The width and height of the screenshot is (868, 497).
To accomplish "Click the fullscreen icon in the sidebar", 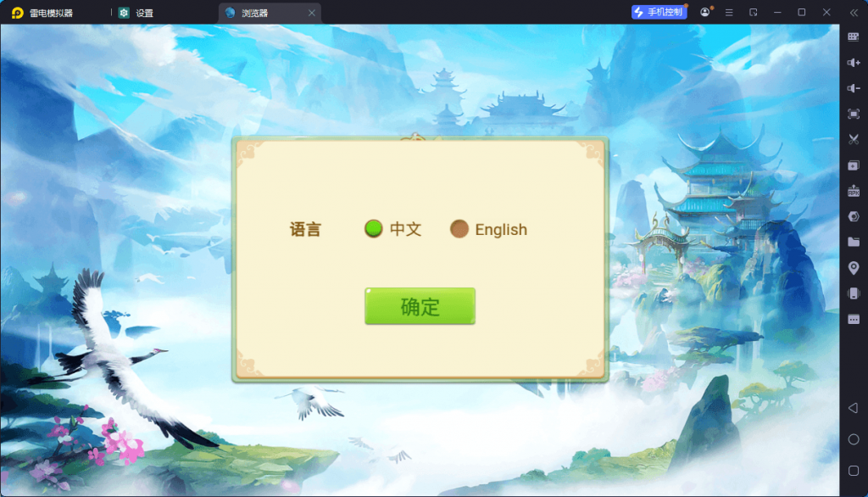I will tap(854, 114).
